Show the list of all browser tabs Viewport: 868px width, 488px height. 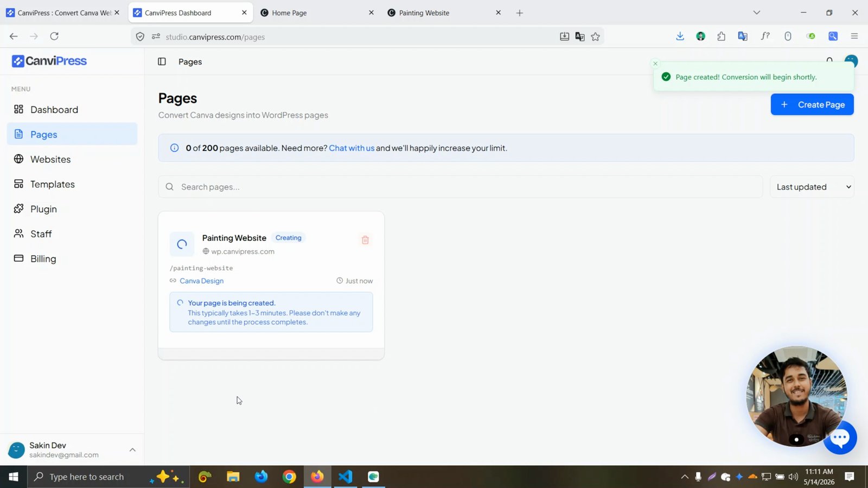click(x=757, y=13)
